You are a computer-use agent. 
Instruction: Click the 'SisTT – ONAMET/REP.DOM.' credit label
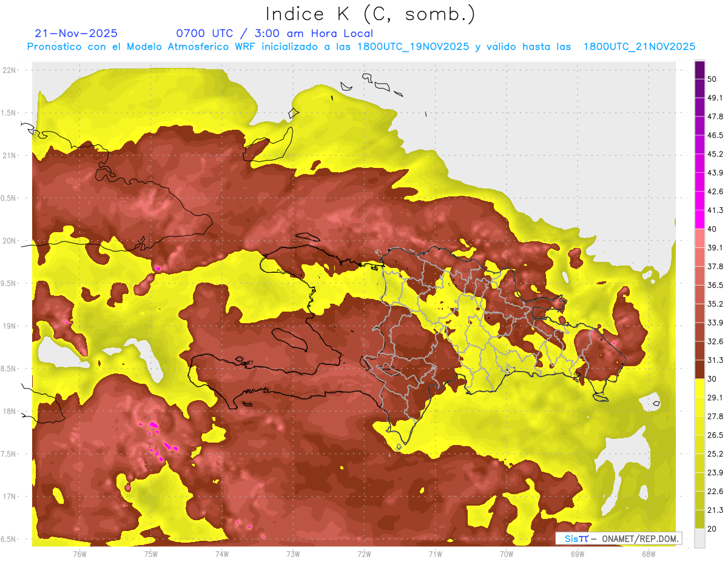(x=618, y=538)
